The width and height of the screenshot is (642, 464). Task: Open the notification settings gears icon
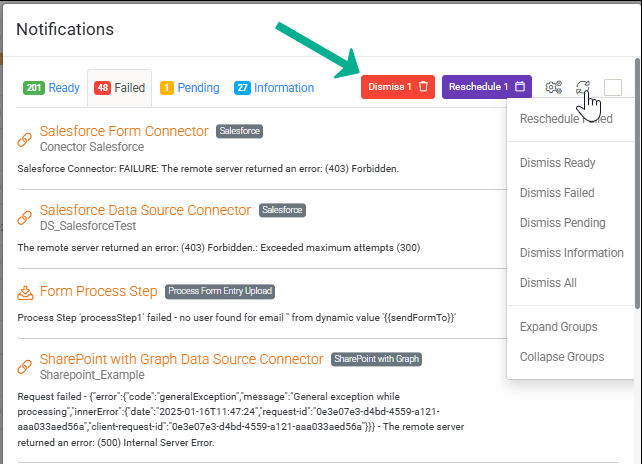coord(554,87)
